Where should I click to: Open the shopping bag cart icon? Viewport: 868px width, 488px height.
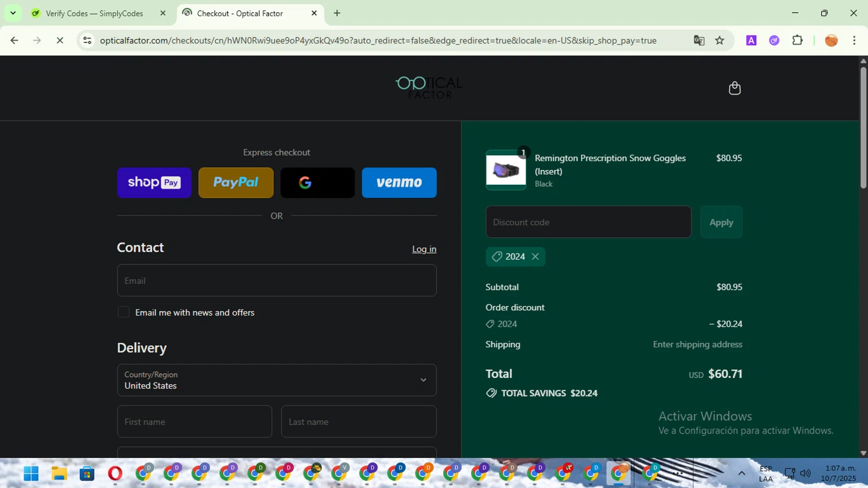[x=734, y=88]
